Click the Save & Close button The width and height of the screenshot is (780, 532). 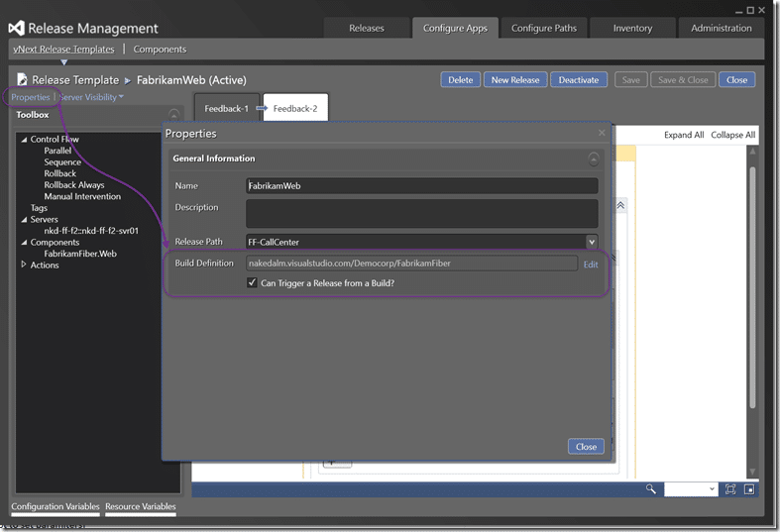point(683,79)
